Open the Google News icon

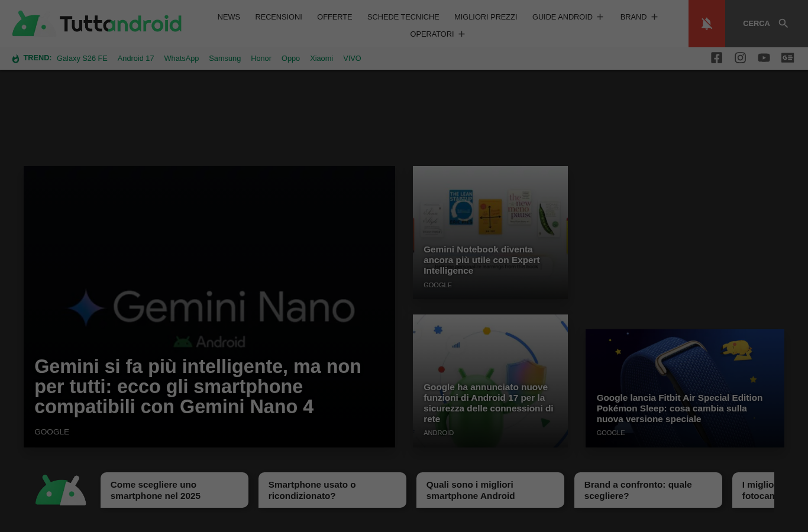click(x=787, y=58)
